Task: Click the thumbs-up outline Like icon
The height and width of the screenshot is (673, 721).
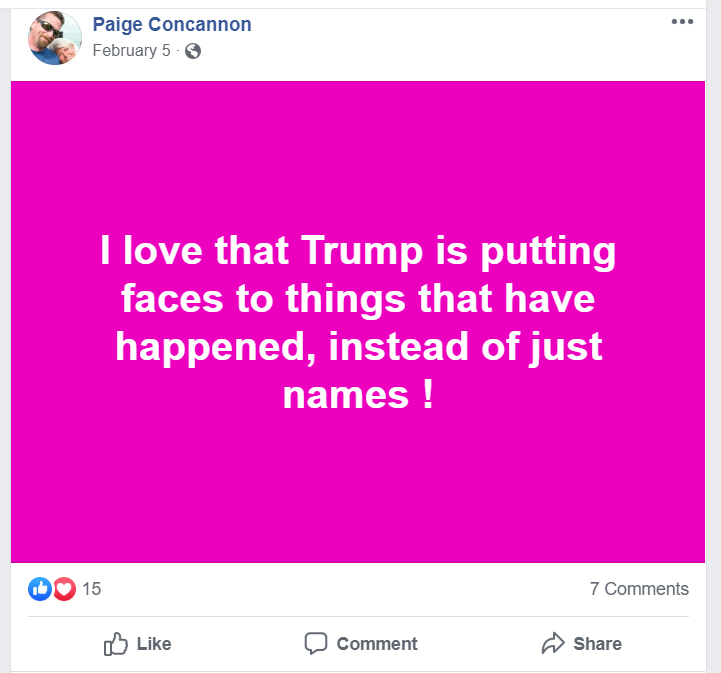Action: (116, 643)
